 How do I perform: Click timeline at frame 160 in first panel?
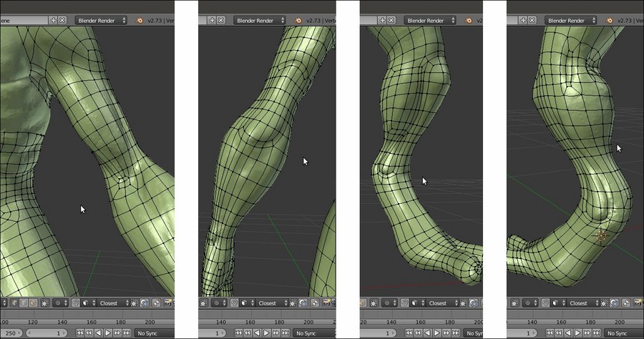pyautogui.click(x=91, y=322)
